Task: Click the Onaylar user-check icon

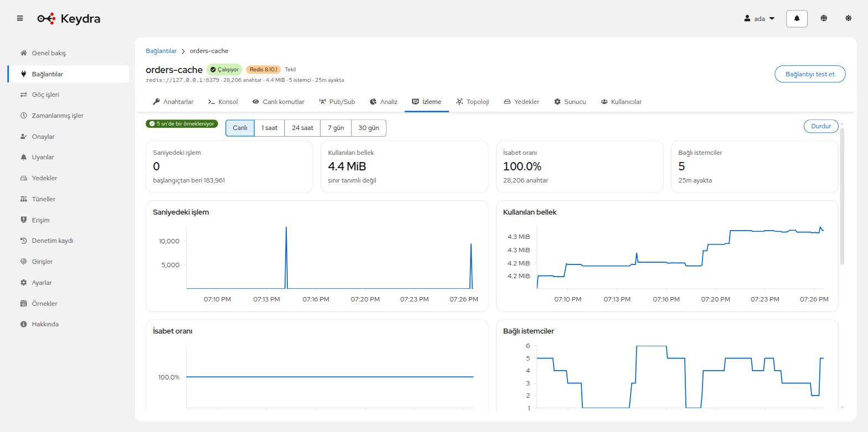Action: (x=23, y=137)
